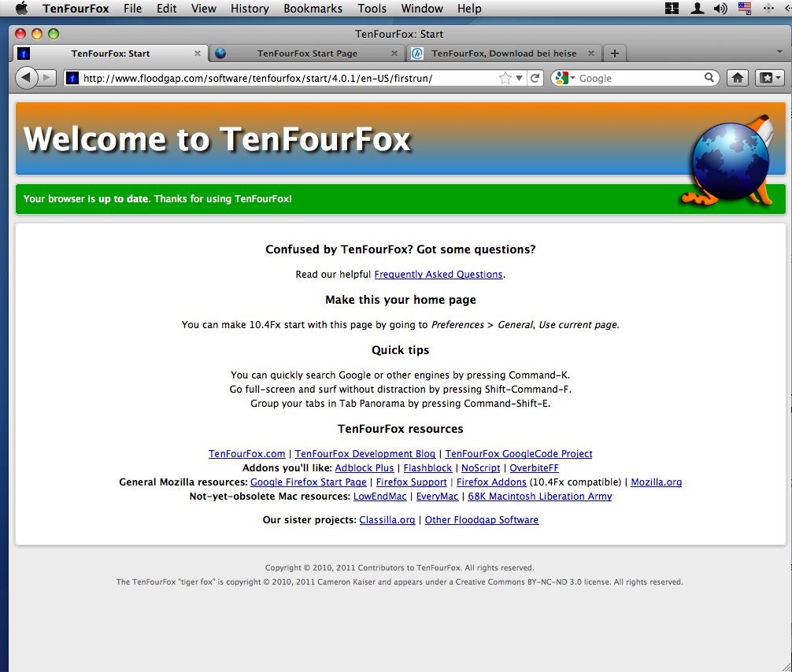Open the Bookmarks toolbar menu button
Screen dimensions: 792x672
[x=770, y=78]
